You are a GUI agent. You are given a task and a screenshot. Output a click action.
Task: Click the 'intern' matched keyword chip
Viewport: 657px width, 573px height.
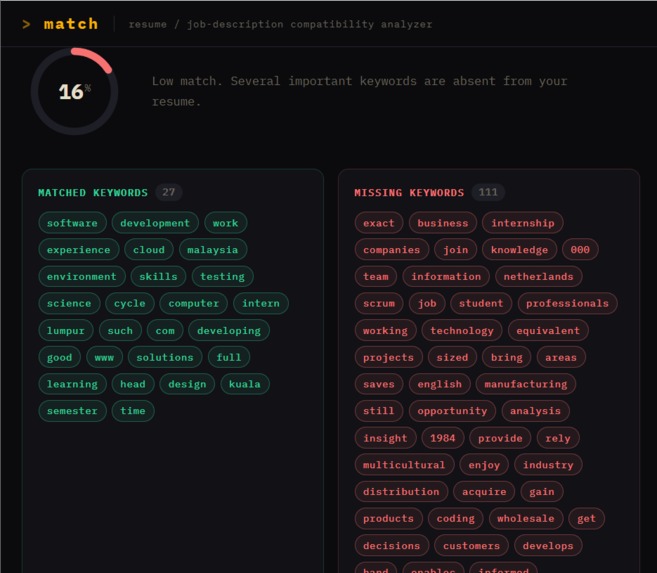pos(261,303)
